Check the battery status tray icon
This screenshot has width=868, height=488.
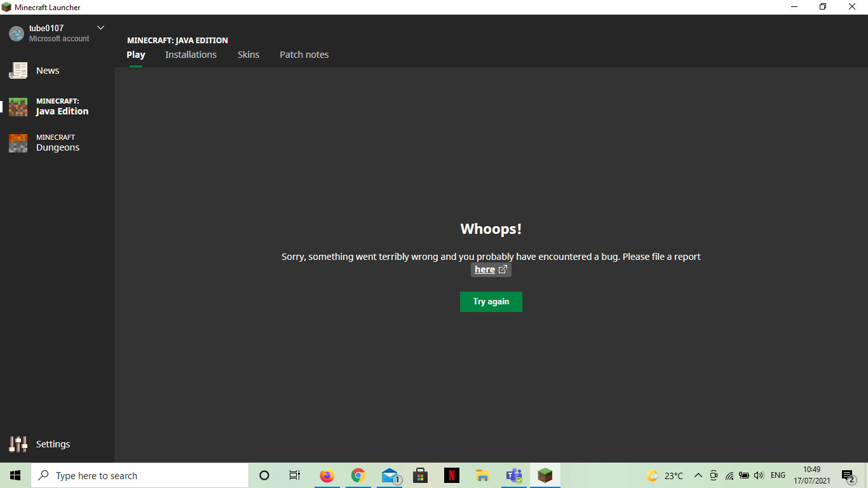743,475
